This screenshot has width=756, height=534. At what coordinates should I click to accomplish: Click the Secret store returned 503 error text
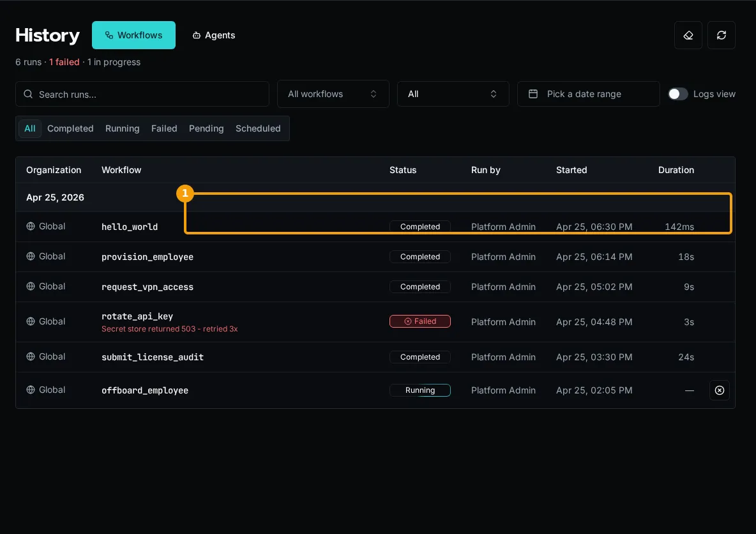pos(170,329)
